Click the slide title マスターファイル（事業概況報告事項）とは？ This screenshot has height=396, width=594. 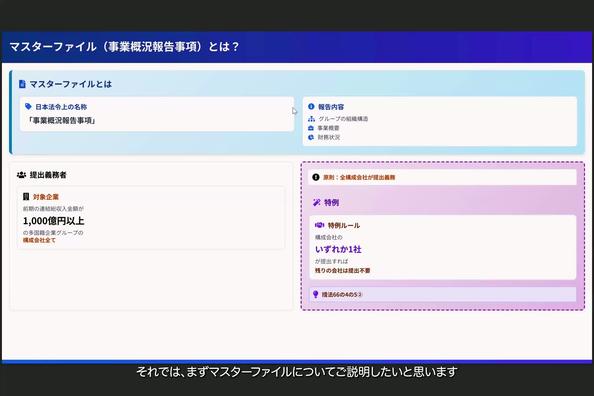[x=124, y=47]
